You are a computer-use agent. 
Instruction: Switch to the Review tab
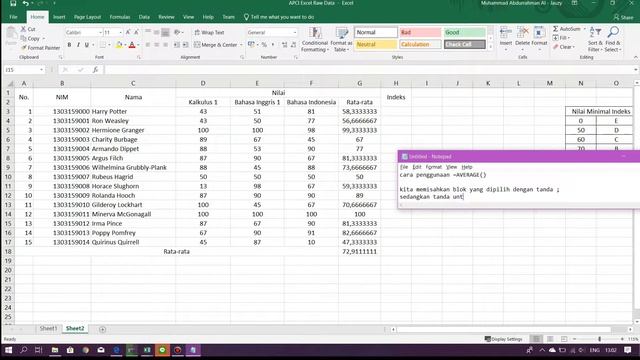(x=166, y=17)
